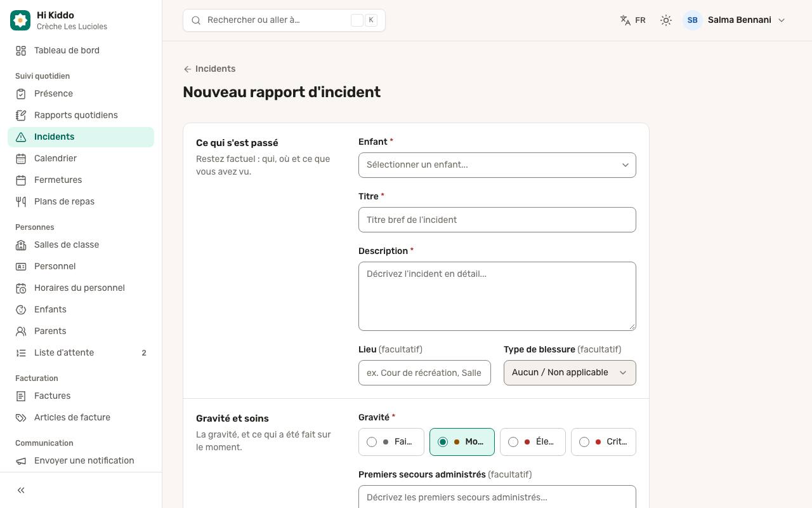
Task: Click the Parents people icon
Action: [x=21, y=331]
